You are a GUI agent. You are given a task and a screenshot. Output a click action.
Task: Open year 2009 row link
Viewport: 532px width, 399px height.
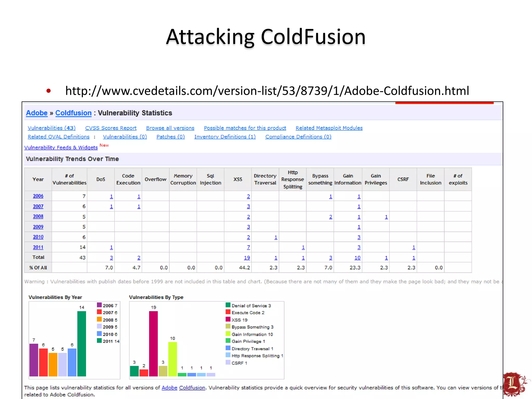tap(38, 227)
